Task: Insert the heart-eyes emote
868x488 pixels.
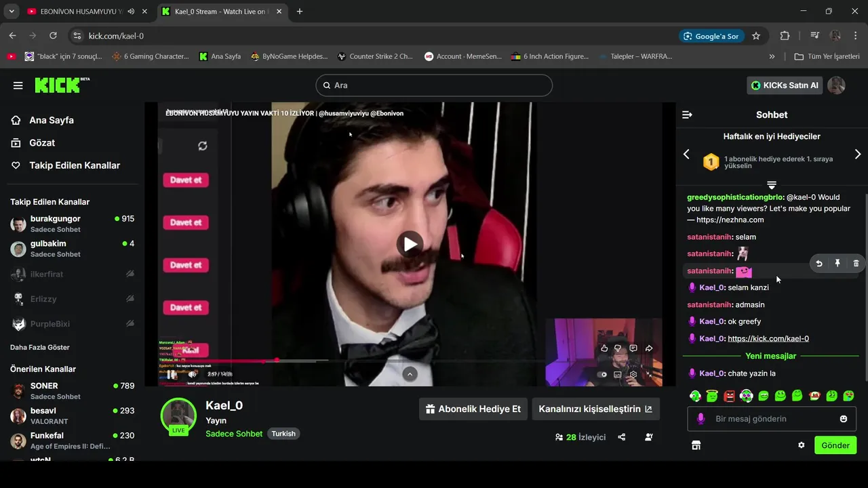Action: tap(848, 396)
